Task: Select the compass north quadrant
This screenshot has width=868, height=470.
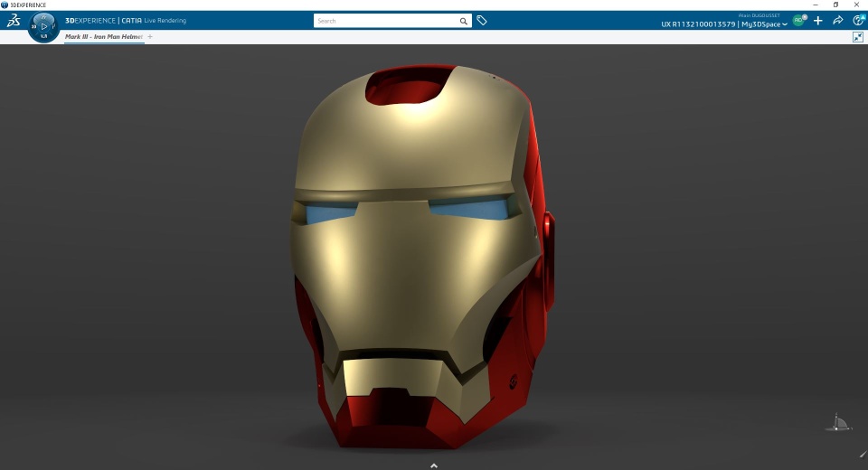Action: pyautogui.click(x=43, y=16)
